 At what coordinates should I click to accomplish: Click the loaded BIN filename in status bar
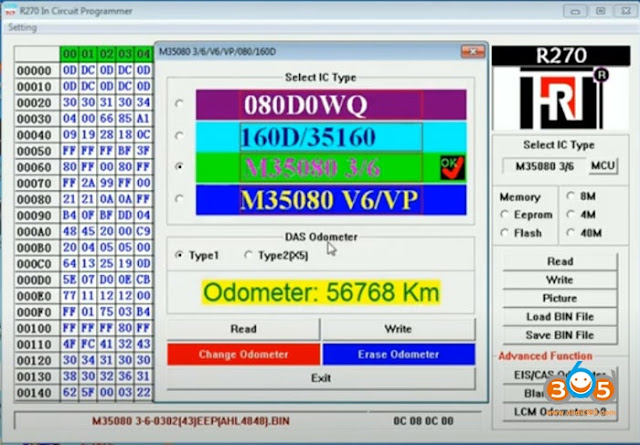click(191, 421)
